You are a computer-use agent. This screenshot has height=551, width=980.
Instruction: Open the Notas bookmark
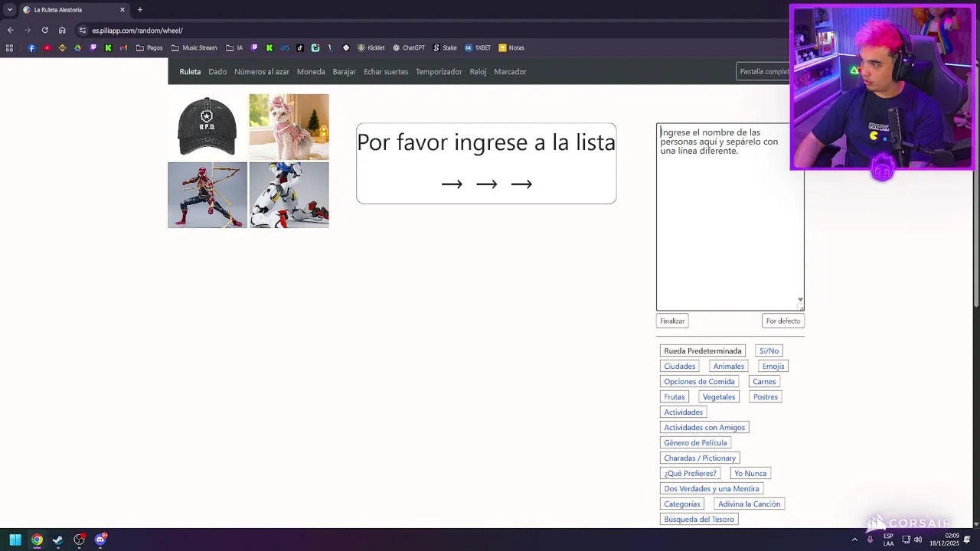[x=511, y=47]
